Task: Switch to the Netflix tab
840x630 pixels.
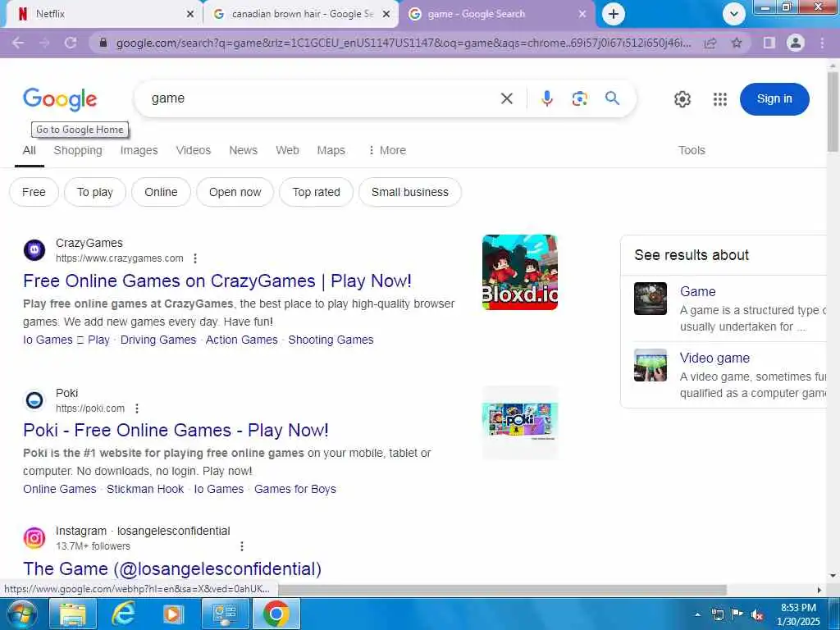Action: point(102,14)
